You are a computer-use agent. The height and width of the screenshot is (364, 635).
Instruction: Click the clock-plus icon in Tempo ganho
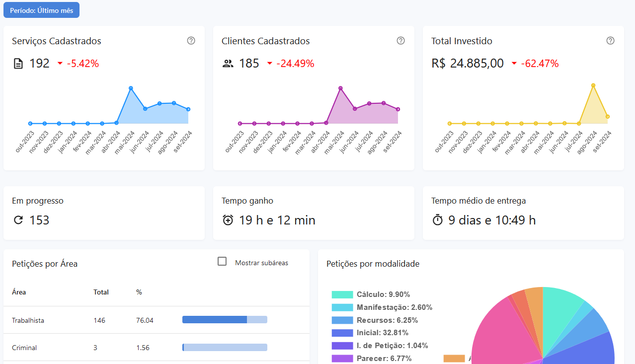tap(228, 220)
